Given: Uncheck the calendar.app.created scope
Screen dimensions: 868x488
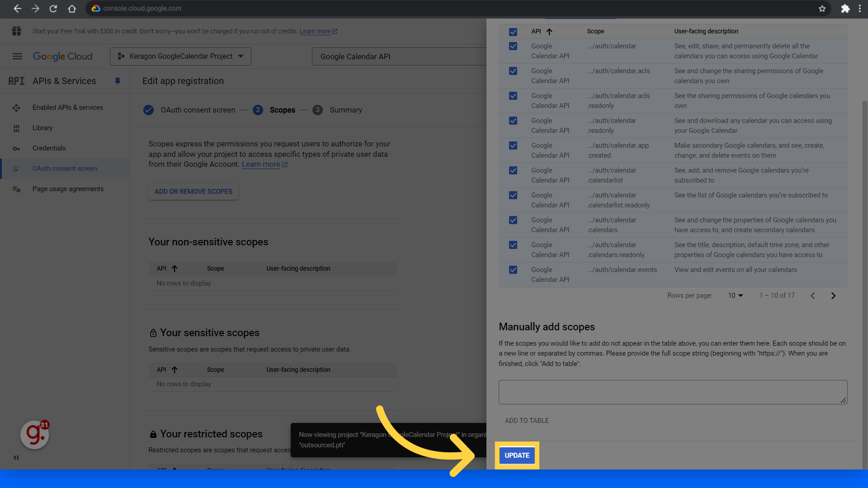Looking at the screenshot, I should (x=513, y=145).
